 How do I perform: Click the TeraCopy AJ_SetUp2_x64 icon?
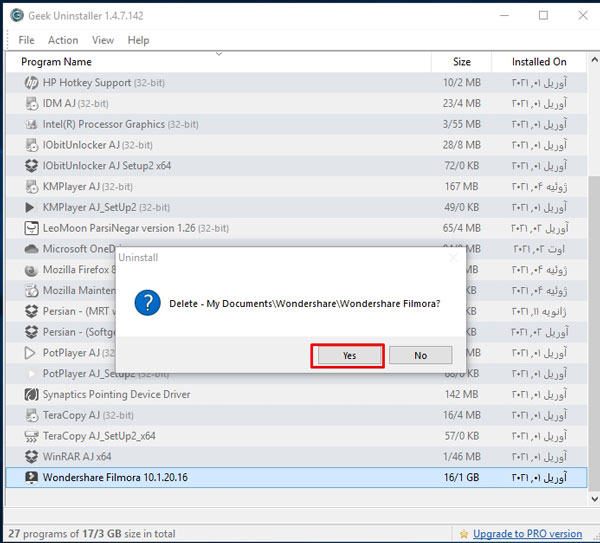point(31,436)
